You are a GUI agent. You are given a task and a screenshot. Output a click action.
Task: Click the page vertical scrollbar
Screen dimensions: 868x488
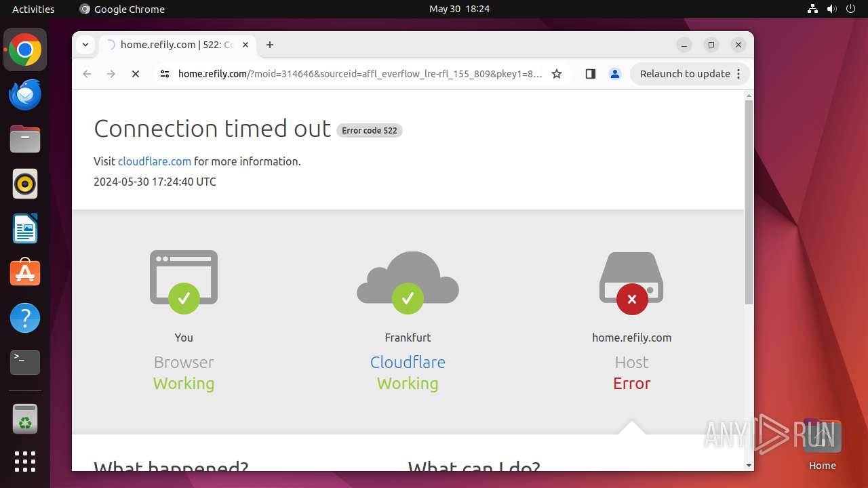coord(749,202)
